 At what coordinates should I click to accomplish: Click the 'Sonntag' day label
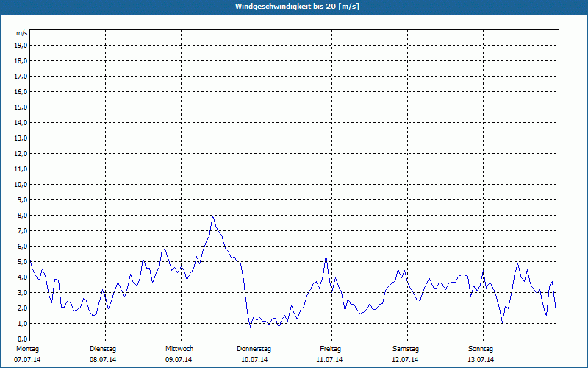[x=481, y=348]
